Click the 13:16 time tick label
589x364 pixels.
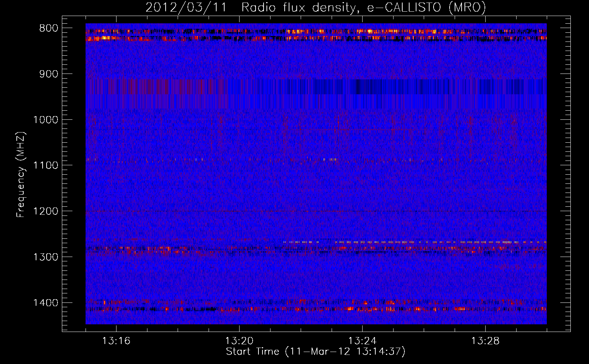pos(116,341)
